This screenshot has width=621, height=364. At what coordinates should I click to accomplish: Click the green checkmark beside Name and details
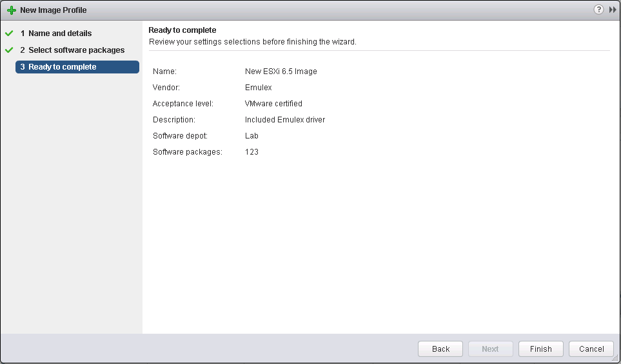coord(9,34)
